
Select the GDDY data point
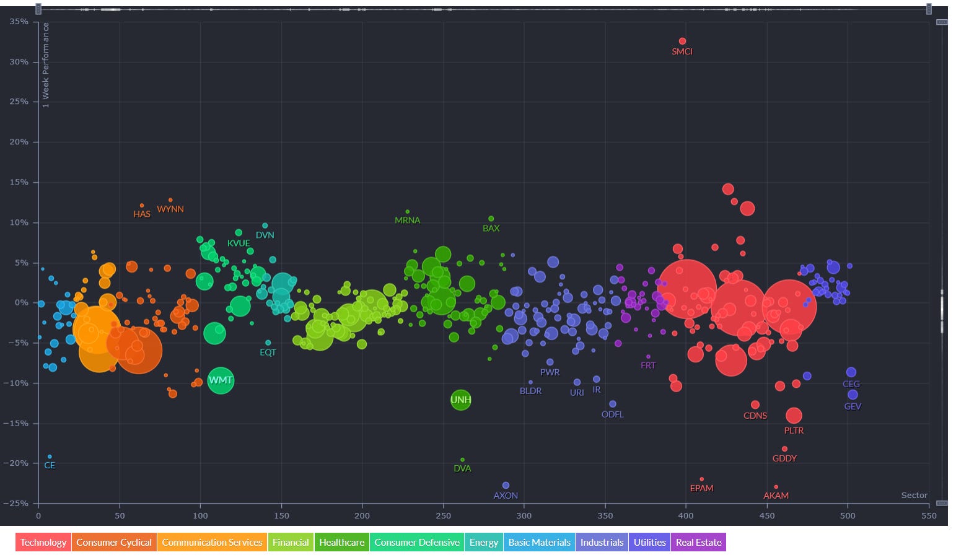point(784,448)
